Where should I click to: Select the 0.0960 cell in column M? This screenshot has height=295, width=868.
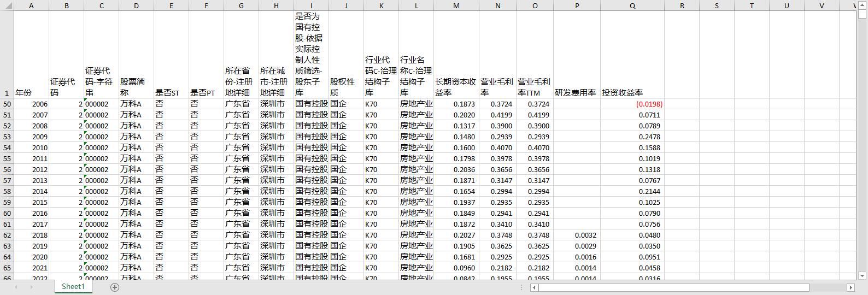click(x=456, y=268)
